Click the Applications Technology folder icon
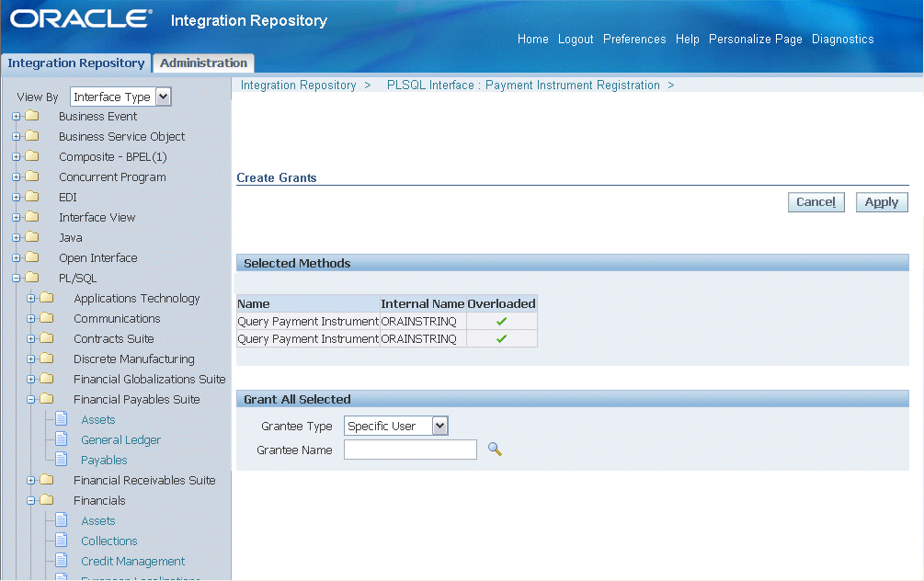Screen dimensions: 924x581 click(x=47, y=298)
